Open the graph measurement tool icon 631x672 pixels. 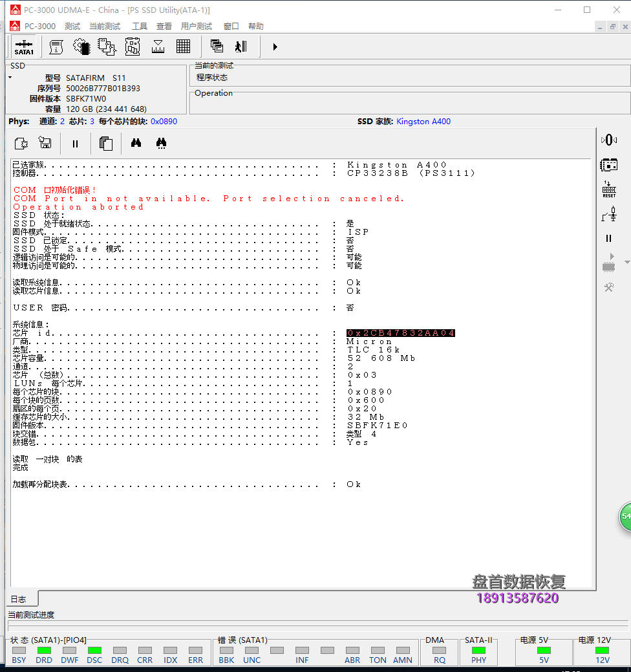pos(158,47)
